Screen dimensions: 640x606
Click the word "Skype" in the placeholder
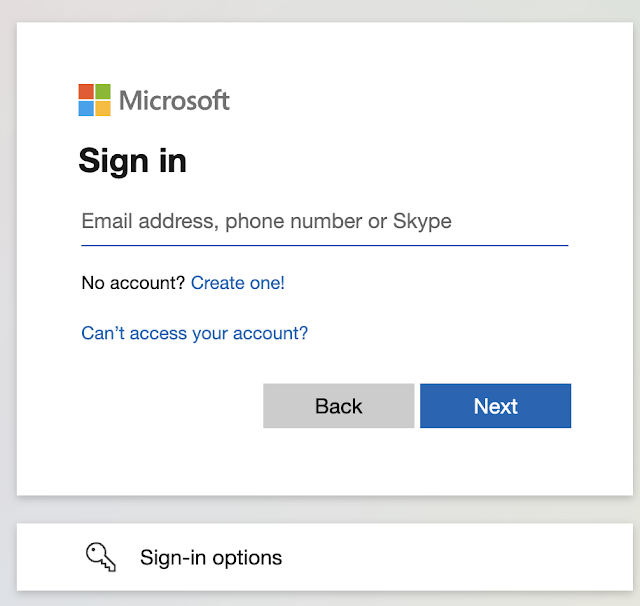pos(422,221)
